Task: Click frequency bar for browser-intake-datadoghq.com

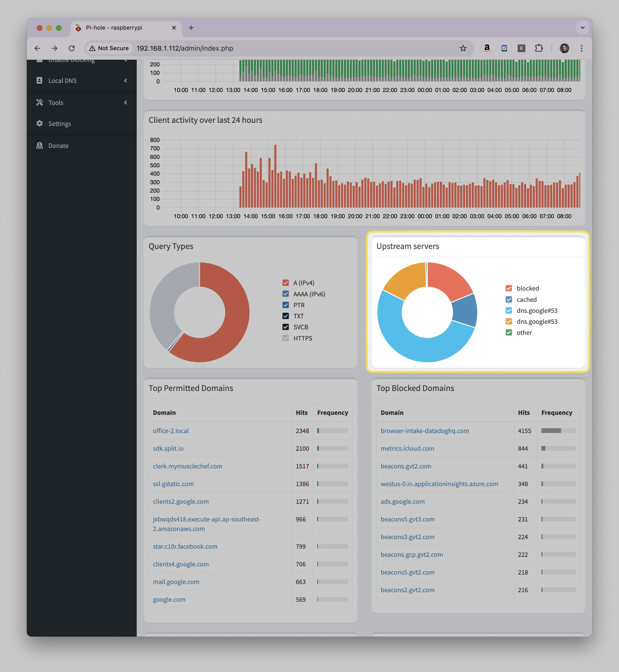Action: (558, 431)
